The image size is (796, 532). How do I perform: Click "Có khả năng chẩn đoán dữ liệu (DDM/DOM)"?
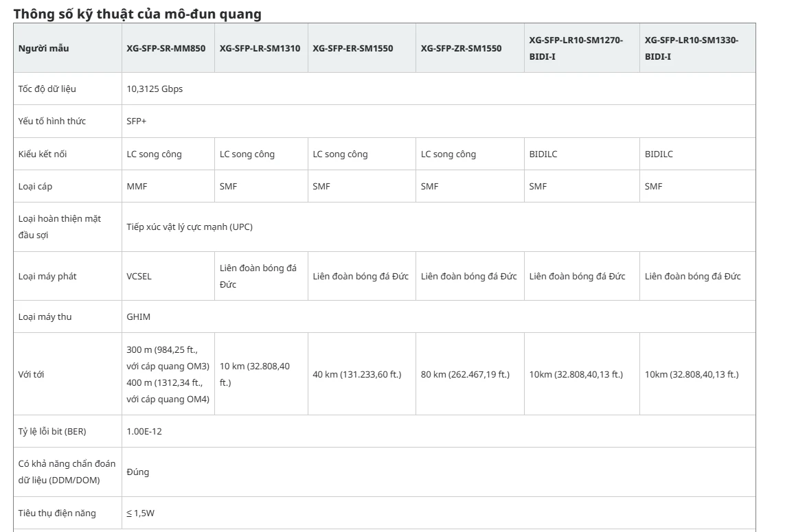coord(67,472)
